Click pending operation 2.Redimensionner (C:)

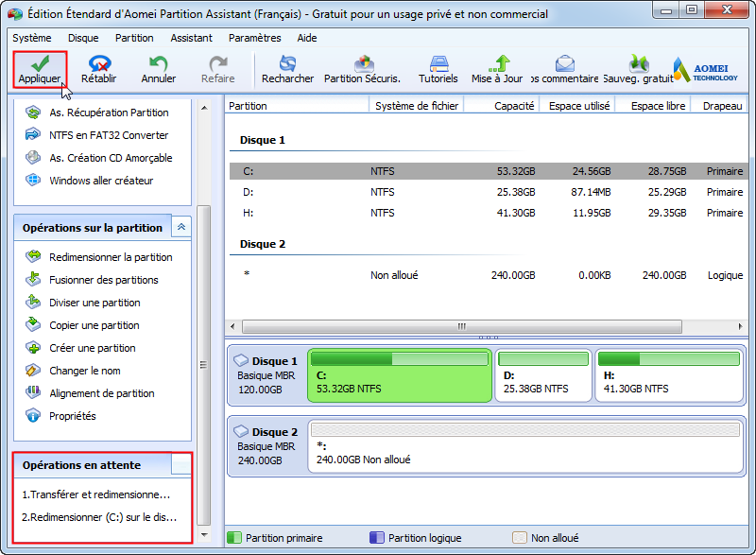coord(99,517)
